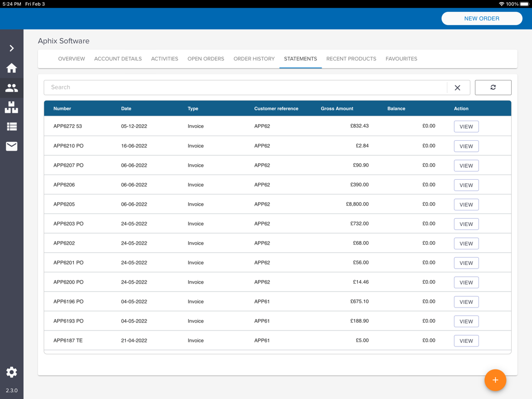Switch to the Overview tab
This screenshot has height=399, width=532.
(71, 59)
